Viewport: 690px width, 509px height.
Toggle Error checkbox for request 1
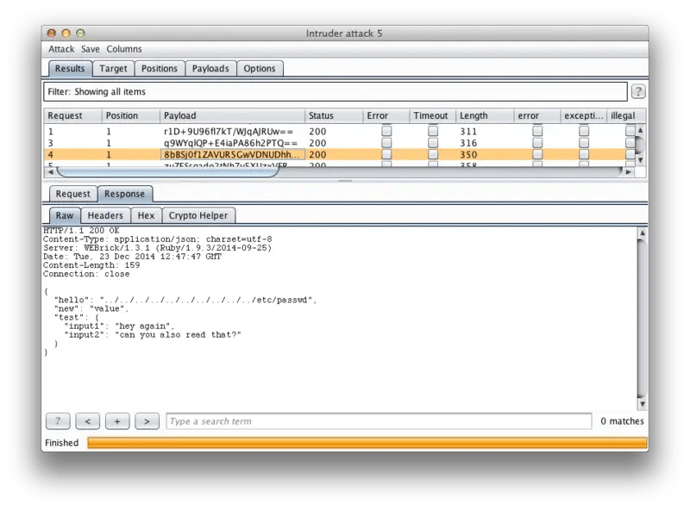386,131
